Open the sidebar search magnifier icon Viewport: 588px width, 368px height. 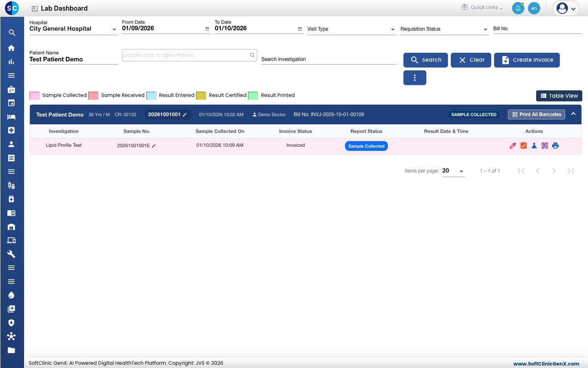point(12,33)
